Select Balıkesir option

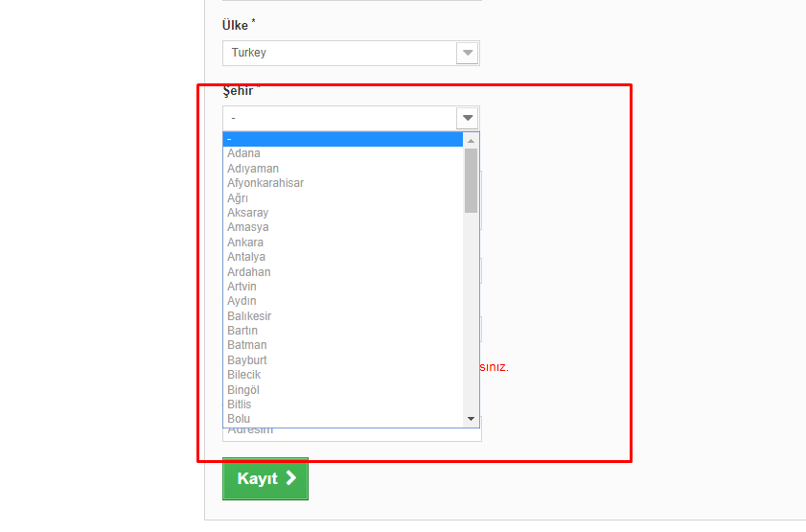pos(249,316)
